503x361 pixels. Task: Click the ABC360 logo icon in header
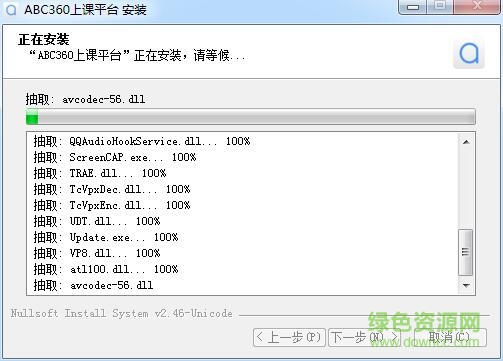point(469,53)
